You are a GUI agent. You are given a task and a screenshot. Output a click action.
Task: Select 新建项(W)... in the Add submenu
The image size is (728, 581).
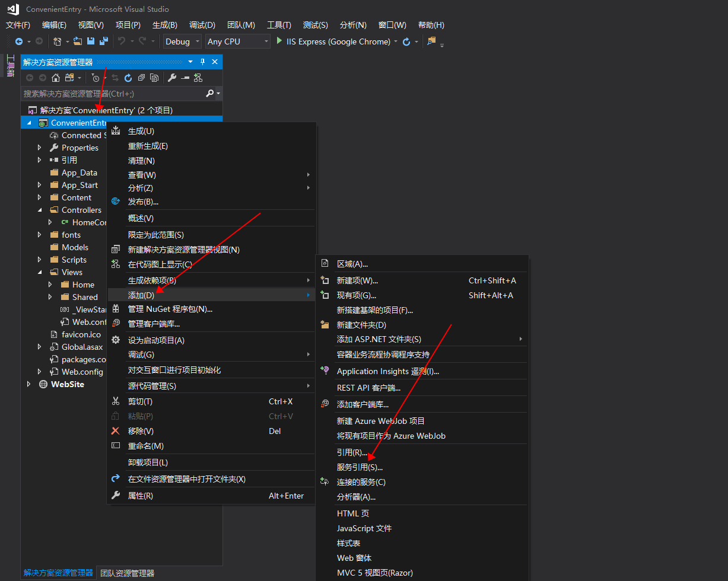coord(422,280)
